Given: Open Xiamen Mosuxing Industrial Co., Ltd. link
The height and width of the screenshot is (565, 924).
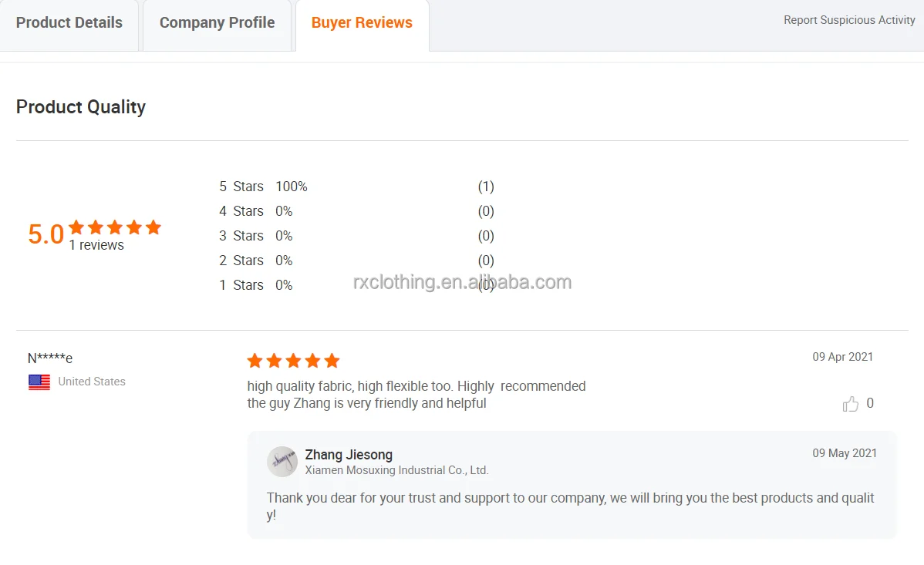Looking at the screenshot, I should click(396, 470).
